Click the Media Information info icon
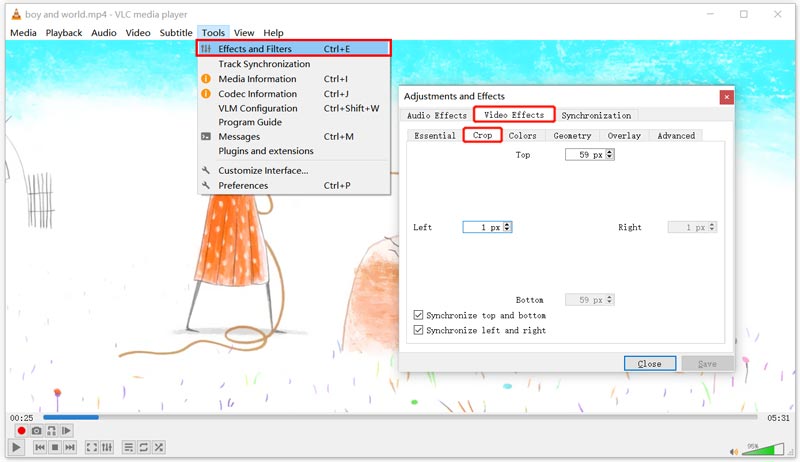Viewport: 800px width, 462px height. (206, 79)
